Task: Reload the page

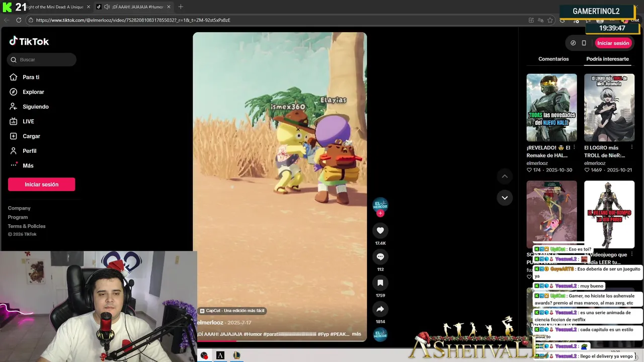Action: [19, 20]
